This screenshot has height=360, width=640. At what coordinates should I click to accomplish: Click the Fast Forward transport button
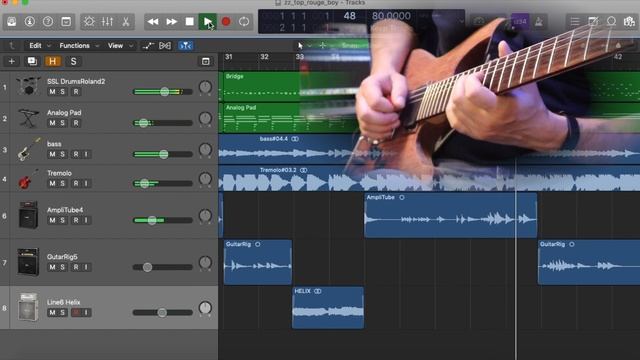click(171, 22)
